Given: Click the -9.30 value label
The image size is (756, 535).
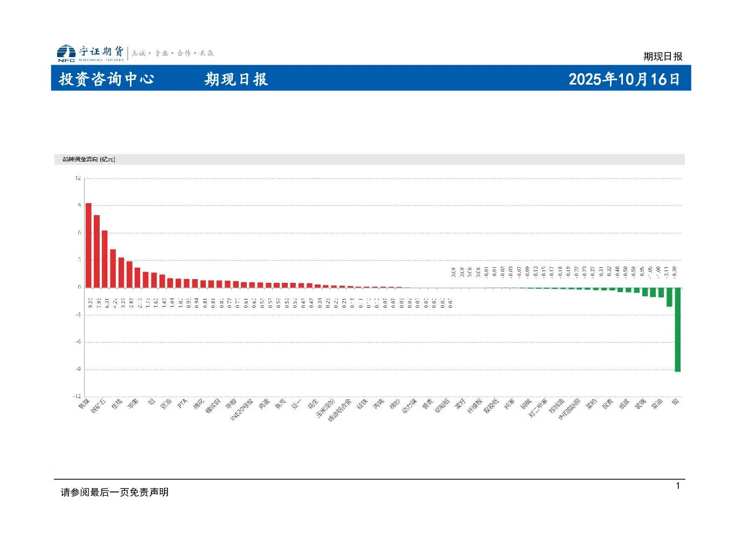Looking at the screenshot, I should pyautogui.click(x=675, y=272).
